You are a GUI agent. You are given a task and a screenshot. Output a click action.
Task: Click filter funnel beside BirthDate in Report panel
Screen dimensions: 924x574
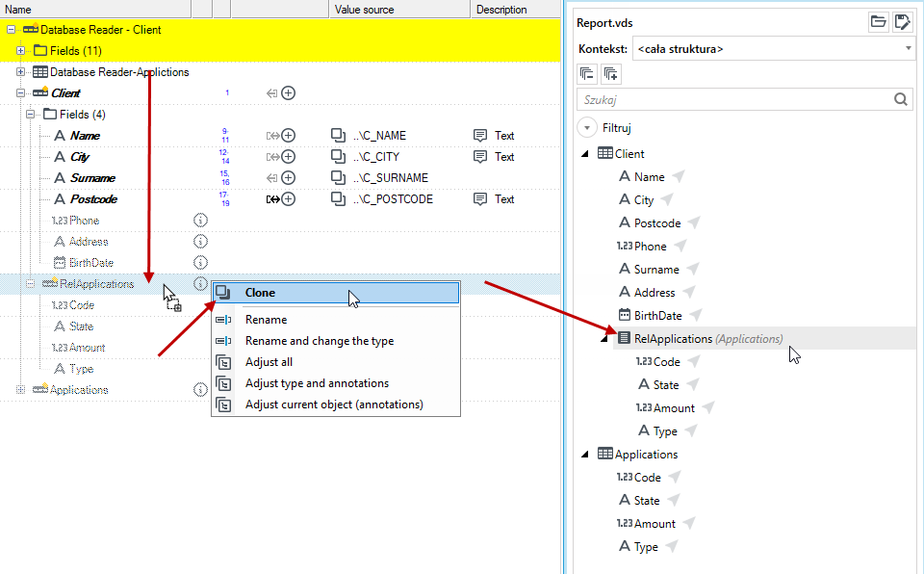click(695, 316)
